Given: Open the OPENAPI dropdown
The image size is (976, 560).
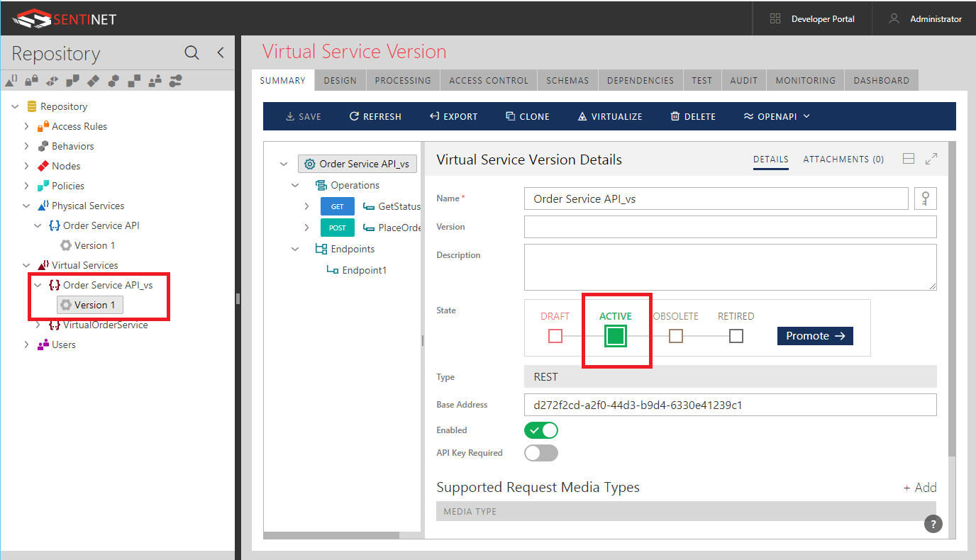Looking at the screenshot, I should (777, 116).
